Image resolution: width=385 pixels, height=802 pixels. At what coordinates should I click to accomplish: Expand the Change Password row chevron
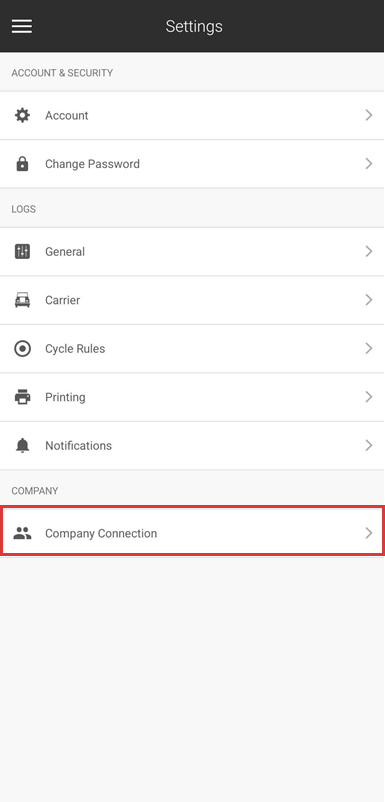(369, 164)
